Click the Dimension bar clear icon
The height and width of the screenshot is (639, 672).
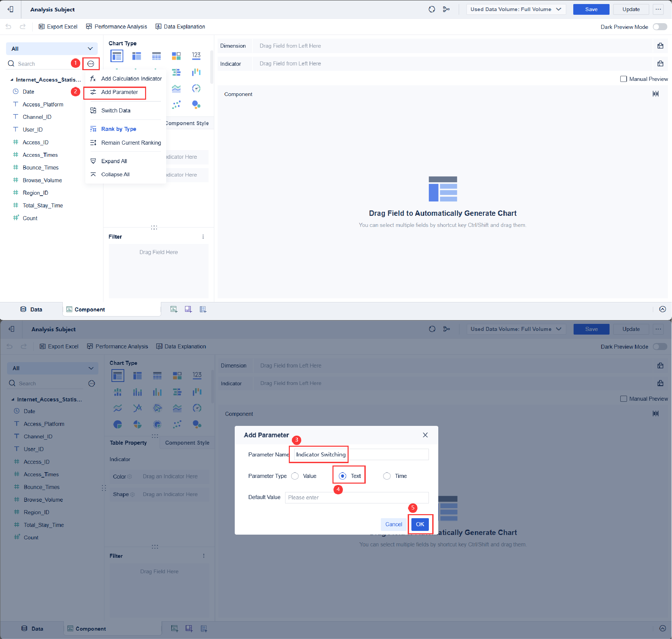660,46
